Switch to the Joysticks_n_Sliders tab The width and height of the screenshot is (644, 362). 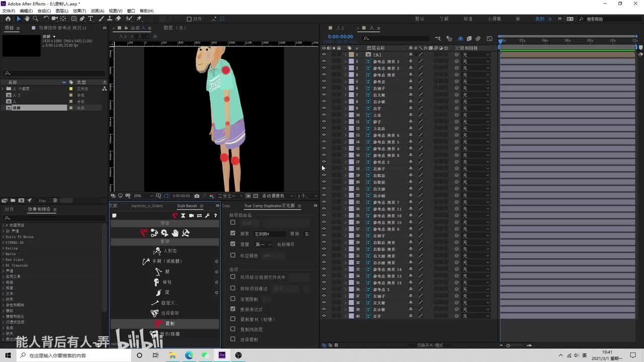147,206
